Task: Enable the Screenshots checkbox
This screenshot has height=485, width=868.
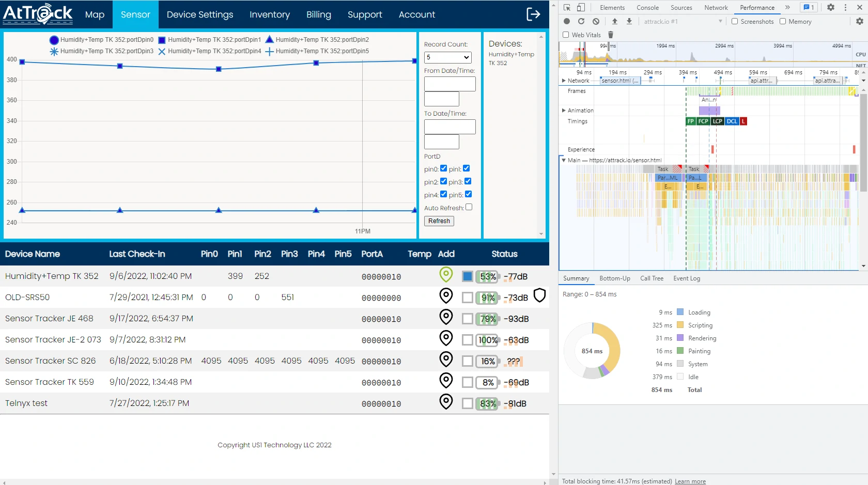Action: [735, 21]
